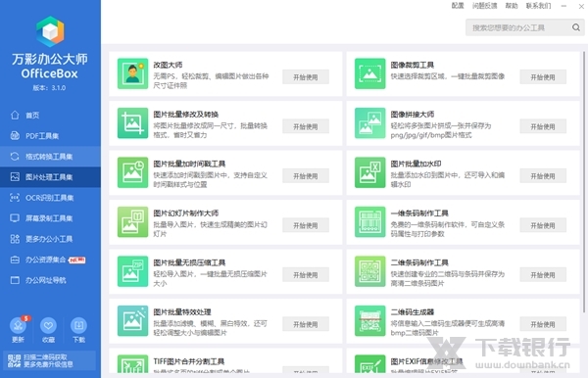Click 开始使用 for 二维条码制作工具
Screen dimensions: 588x378
(x=543, y=275)
